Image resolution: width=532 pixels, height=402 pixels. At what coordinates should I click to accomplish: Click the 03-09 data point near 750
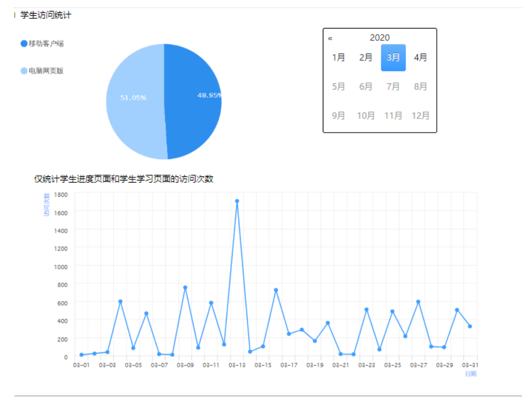185,287
